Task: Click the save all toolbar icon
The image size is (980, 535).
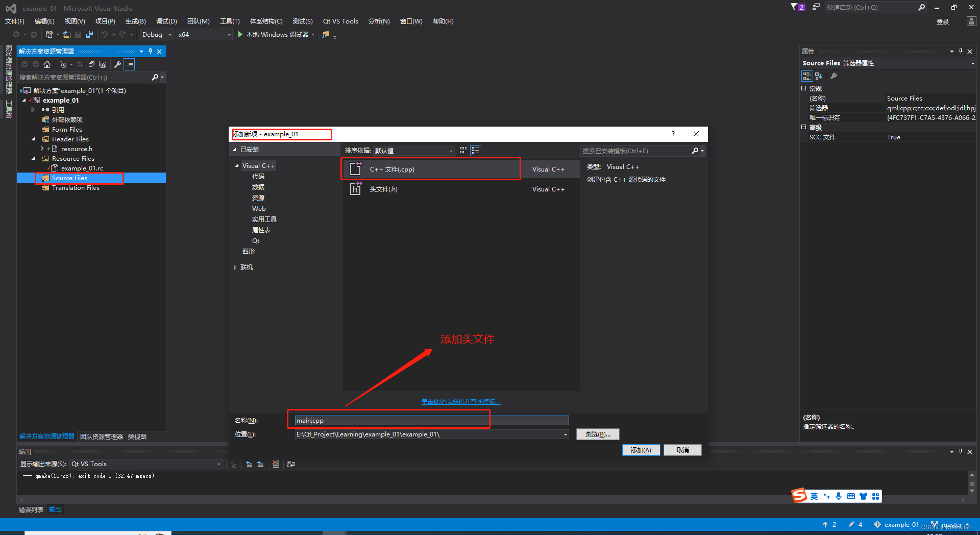Action: point(89,35)
